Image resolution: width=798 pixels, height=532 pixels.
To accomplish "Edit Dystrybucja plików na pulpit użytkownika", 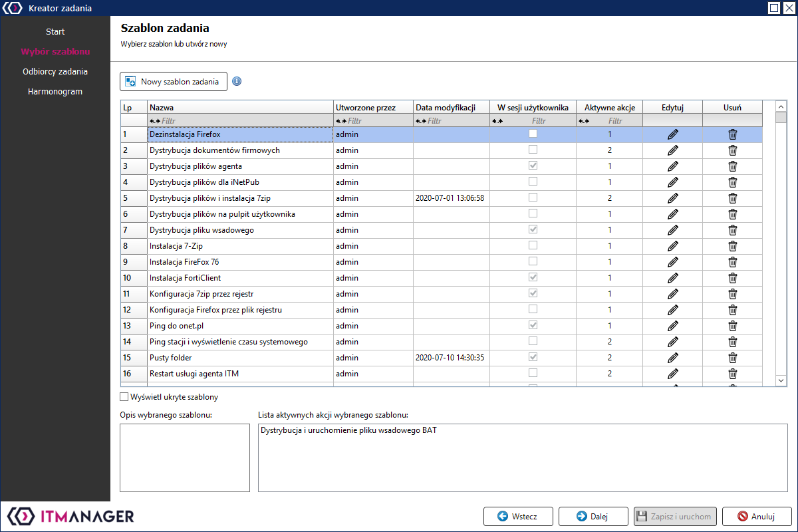I will (672, 214).
